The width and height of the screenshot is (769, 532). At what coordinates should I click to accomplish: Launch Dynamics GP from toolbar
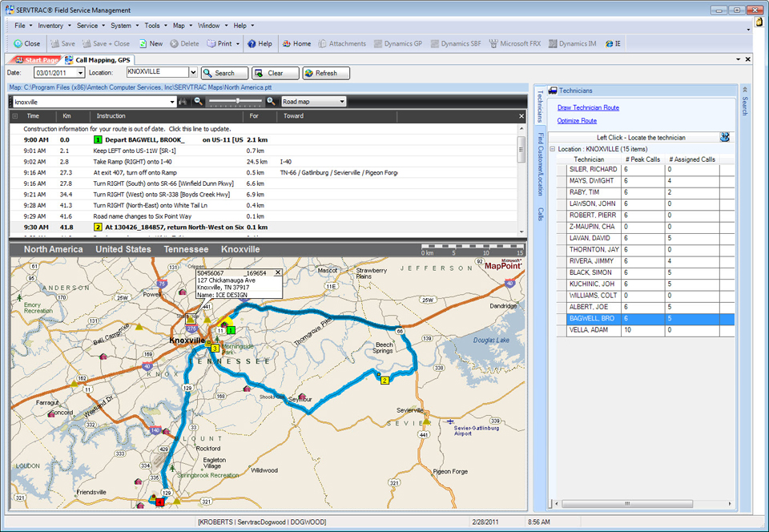pyautogui.click(x=398, y=43)
